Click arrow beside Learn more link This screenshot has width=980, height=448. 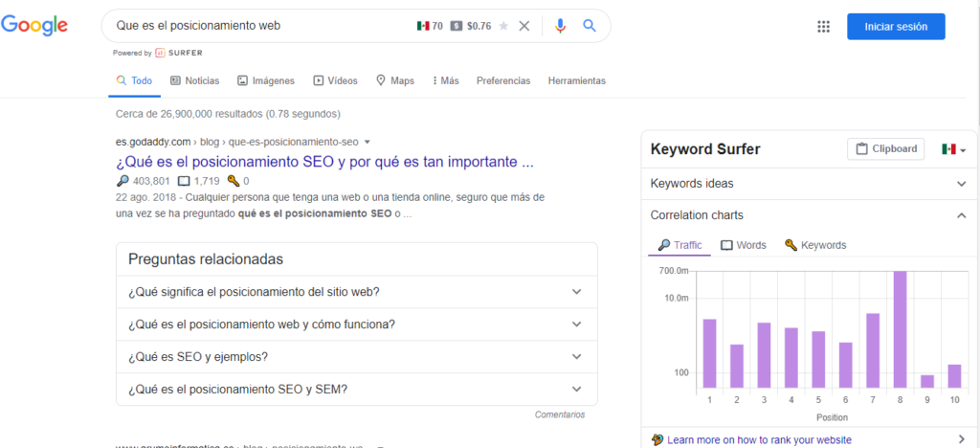[x=961, y=439]
